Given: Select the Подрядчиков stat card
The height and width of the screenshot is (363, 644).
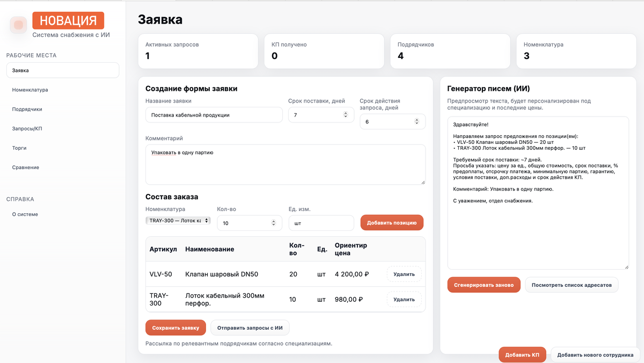Looking at the screenshot, I should tap(450, 52).
